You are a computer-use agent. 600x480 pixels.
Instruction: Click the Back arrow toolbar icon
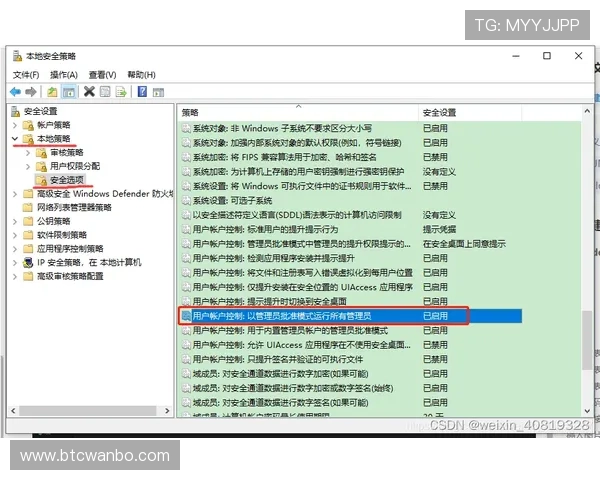point(15,92)
